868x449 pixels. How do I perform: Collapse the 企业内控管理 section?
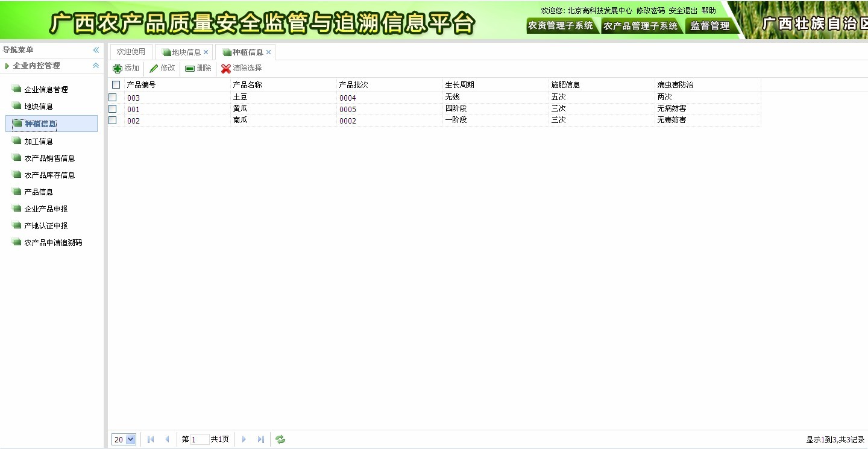click(x=96, y=66)
